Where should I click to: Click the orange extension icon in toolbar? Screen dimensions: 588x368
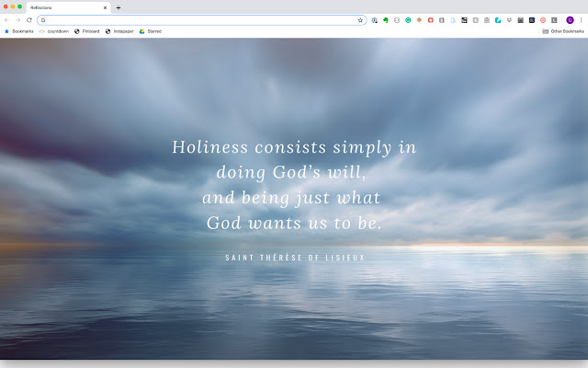coord(419,20)
